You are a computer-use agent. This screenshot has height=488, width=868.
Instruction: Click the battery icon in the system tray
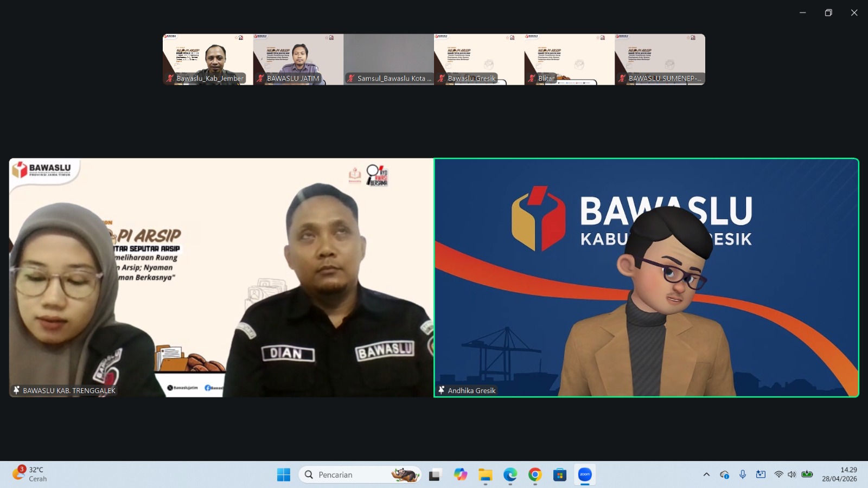point(807,474)
